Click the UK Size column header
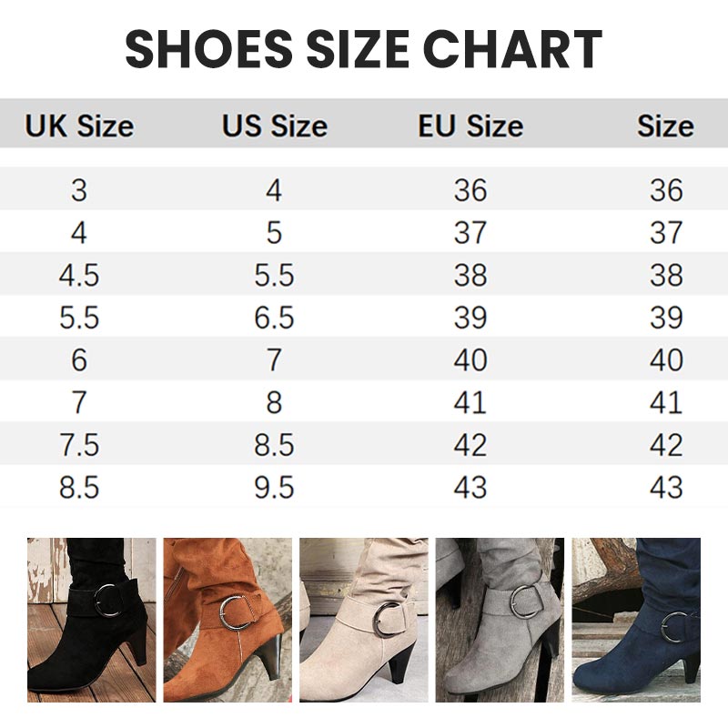The image size is (728, 728). (79, 126)
